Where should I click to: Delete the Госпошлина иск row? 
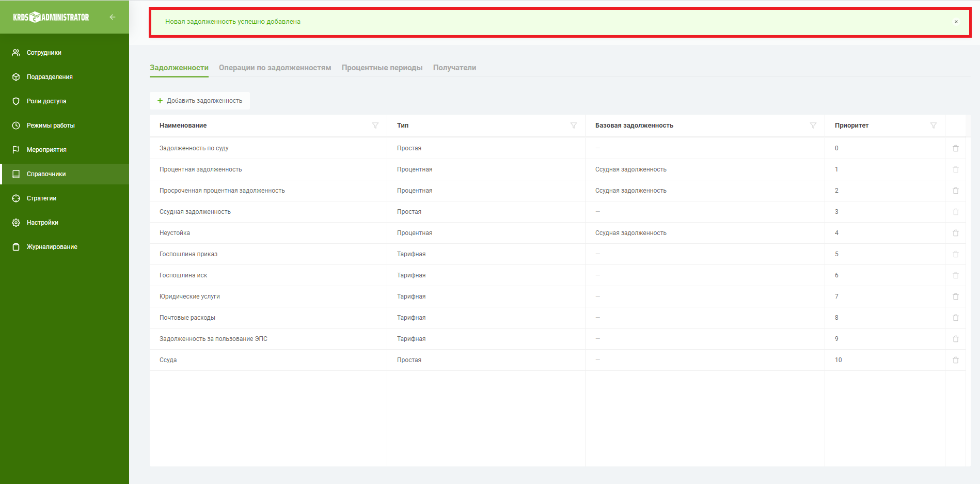(x=956, y=275)
